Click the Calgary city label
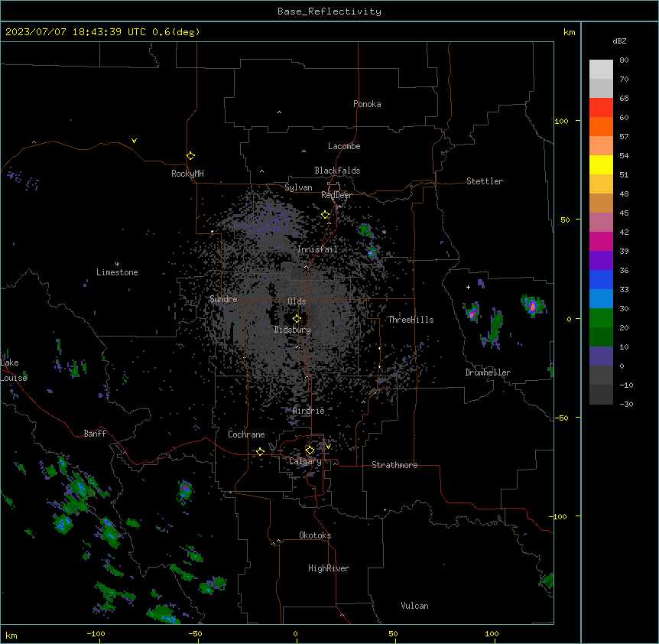Viewport: 659px width, 644px height. click(x=305, y=461)
